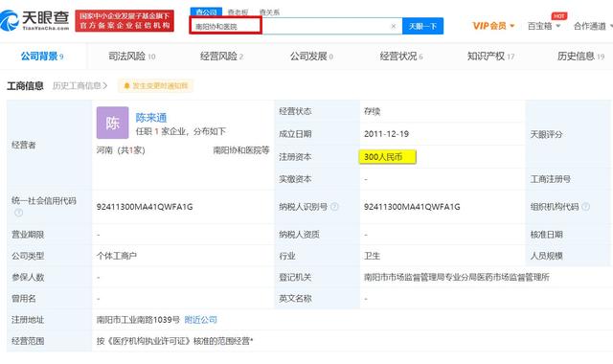Image resolution: width=613 pixels, height=364 pixels.
Task: Click the help icon beside 组织机构代码
Action: click(585, 207)
